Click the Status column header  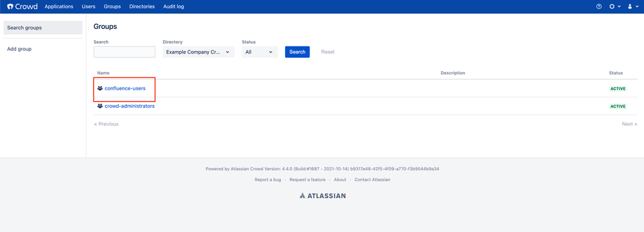[x=616, y=73]
